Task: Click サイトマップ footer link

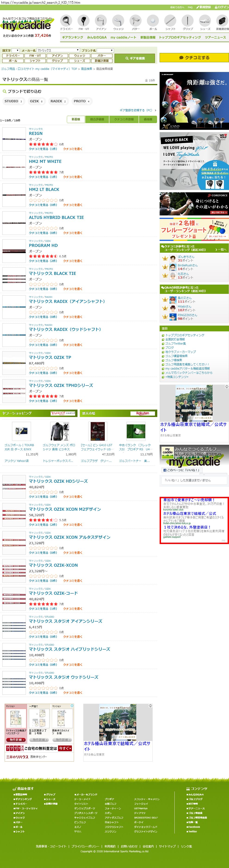Action: [167, 846]
